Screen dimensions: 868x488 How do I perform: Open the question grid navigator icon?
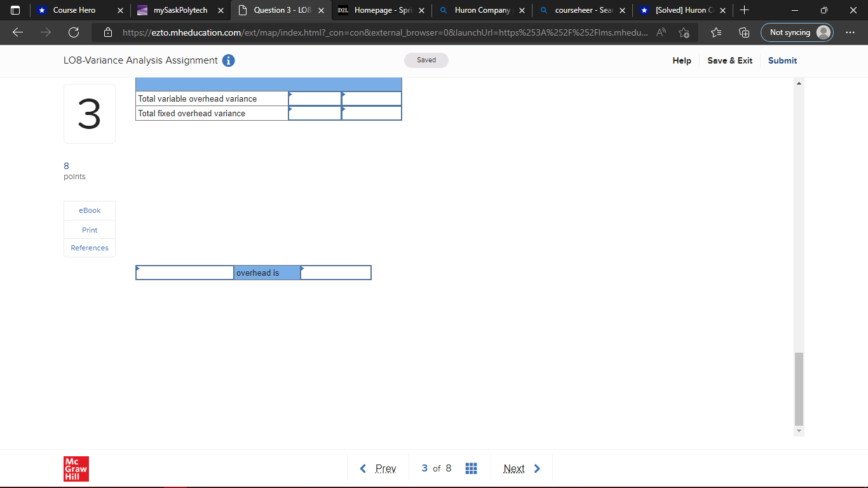click(x=471, y=469)
